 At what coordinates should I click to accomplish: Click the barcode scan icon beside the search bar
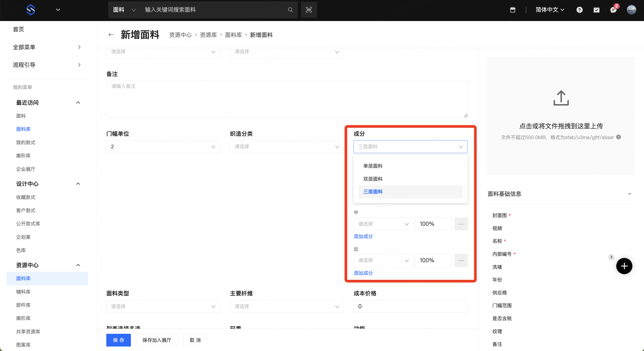pos(309,10)
